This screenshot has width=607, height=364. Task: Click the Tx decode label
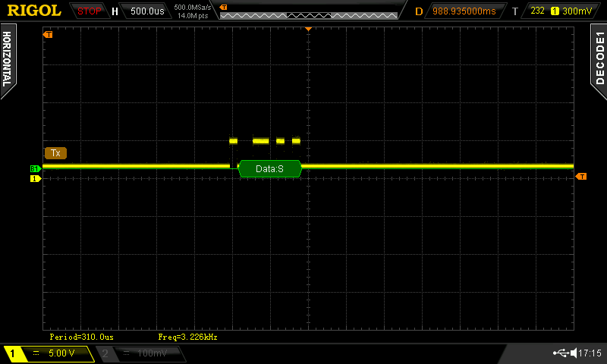55,152
